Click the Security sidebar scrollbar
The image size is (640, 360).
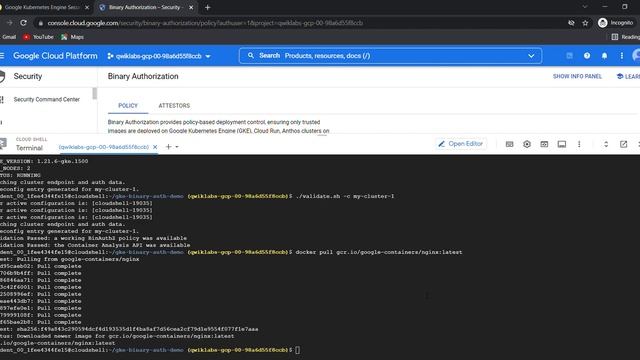click(95, 93)
